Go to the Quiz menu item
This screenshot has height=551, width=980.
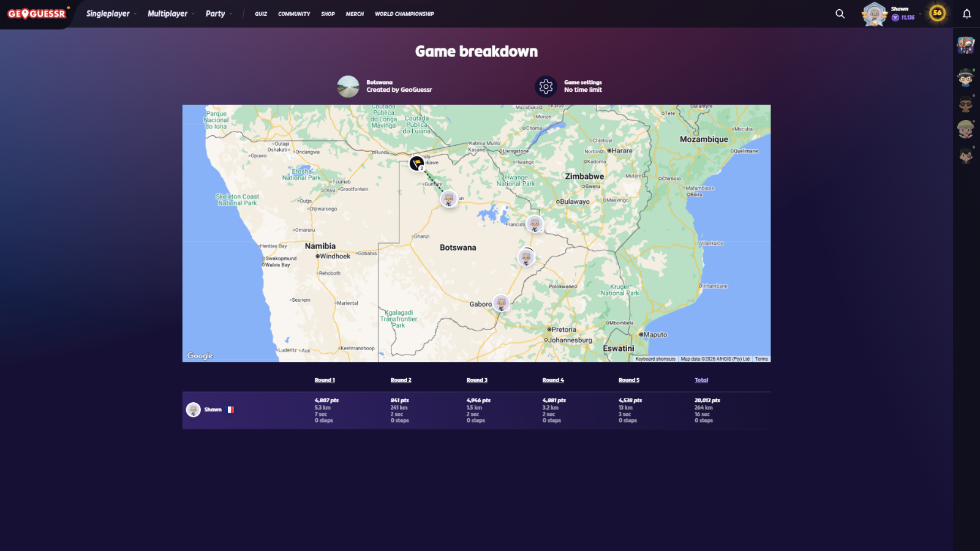point(261,13)
